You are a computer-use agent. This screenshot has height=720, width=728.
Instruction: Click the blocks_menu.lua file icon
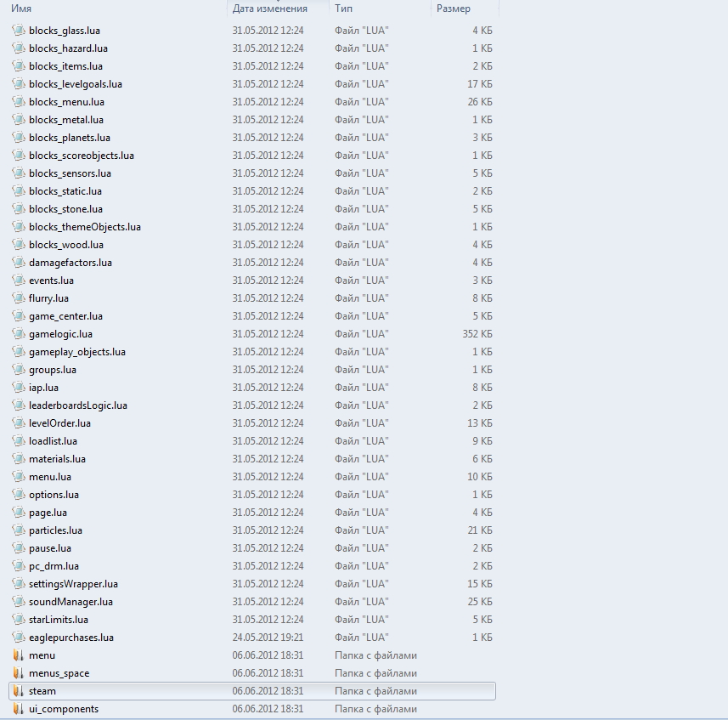pos(18,102)
